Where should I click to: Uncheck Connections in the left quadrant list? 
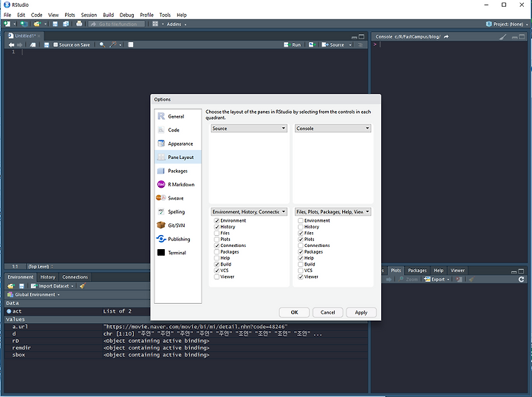pyautogui.click(x=216, y=245)
